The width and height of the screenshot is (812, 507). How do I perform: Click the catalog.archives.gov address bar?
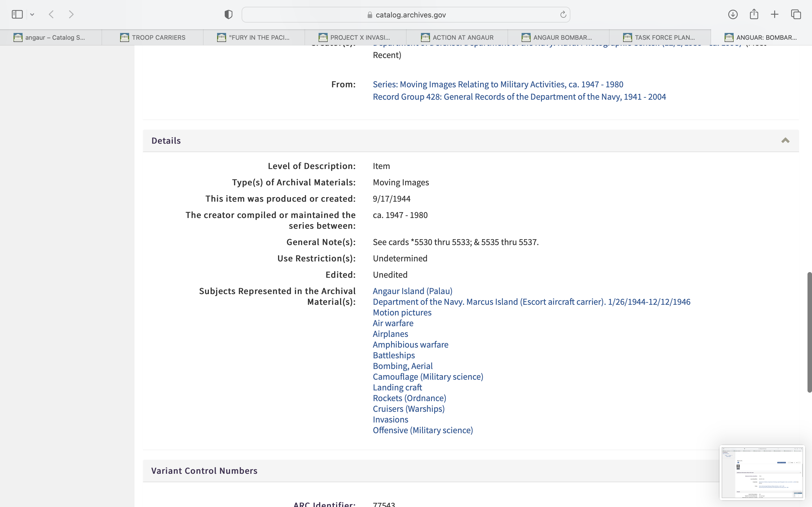coord(406,15)
